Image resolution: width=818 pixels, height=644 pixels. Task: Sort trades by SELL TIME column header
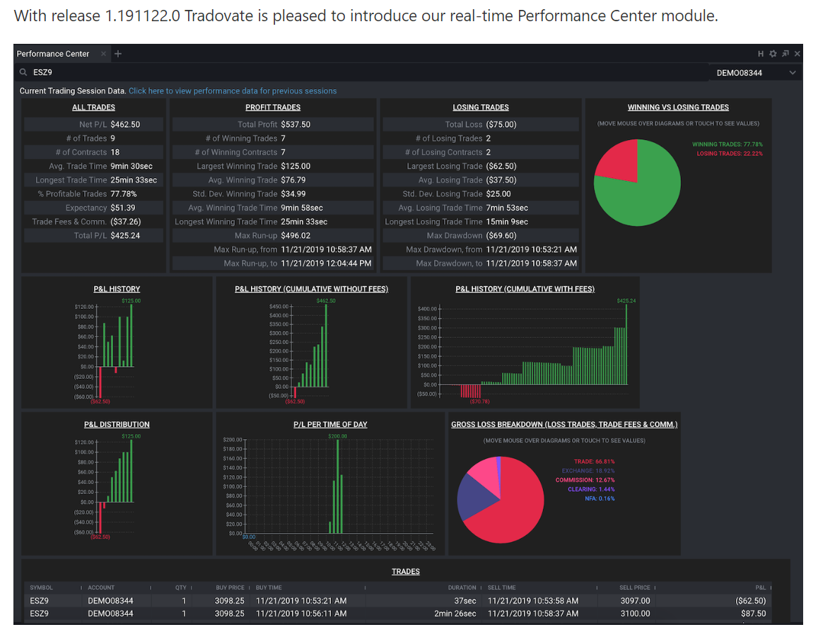click(x=501, y=587)
